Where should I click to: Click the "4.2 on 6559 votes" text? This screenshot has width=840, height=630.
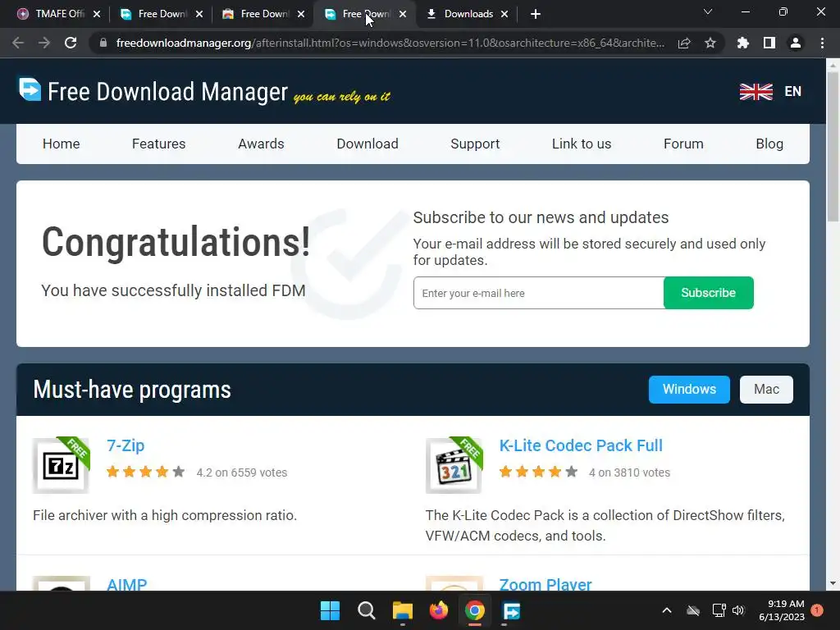(242, 472)
